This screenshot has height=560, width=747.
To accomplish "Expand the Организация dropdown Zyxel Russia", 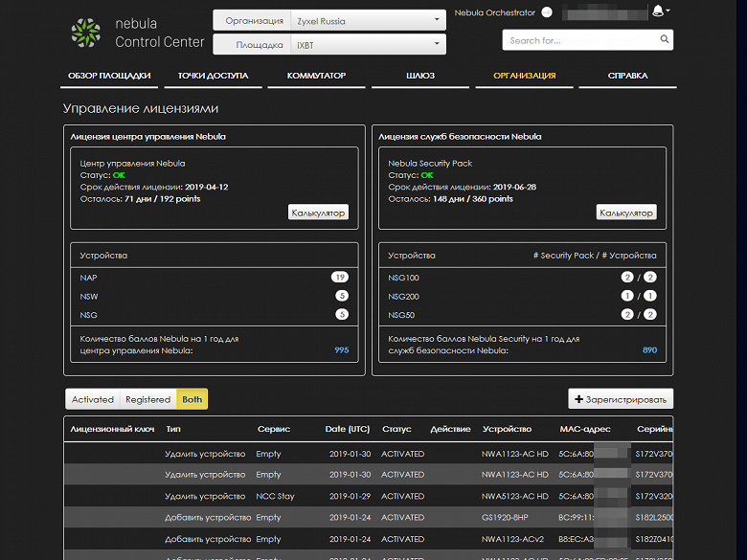I will click(x=369, y=20).
